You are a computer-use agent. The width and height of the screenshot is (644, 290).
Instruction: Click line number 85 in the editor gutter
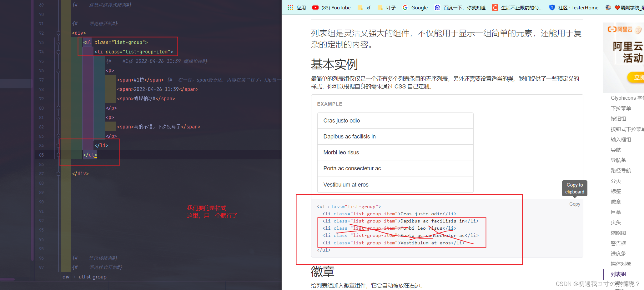coord(41,155)
